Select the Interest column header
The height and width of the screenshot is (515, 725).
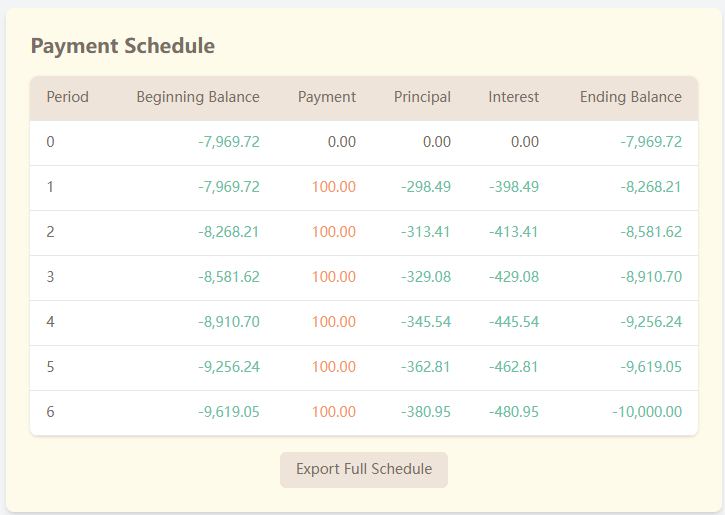pos(513,97)
